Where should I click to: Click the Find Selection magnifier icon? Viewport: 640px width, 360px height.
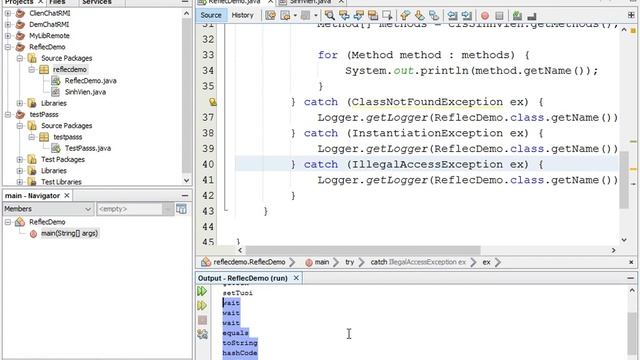coord(329,16)
